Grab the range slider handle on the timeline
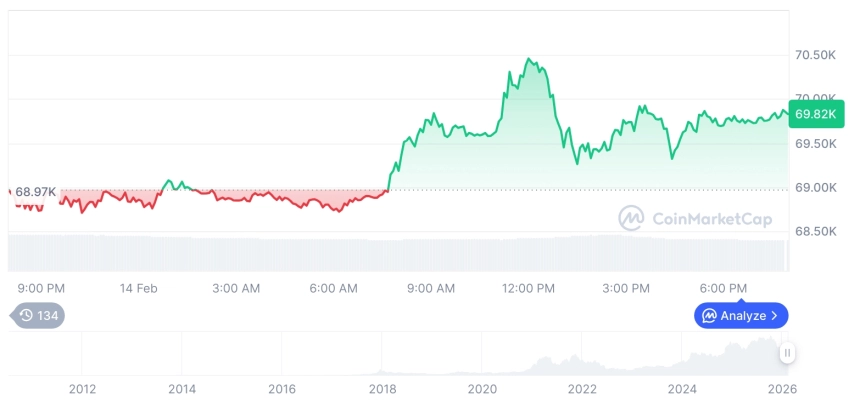 click(x=788, y=352)
